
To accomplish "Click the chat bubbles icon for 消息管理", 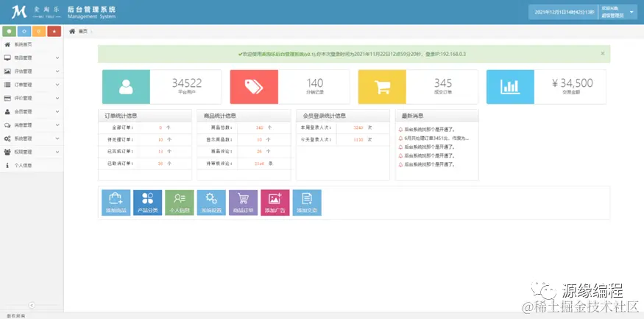I will coord(7,125).
